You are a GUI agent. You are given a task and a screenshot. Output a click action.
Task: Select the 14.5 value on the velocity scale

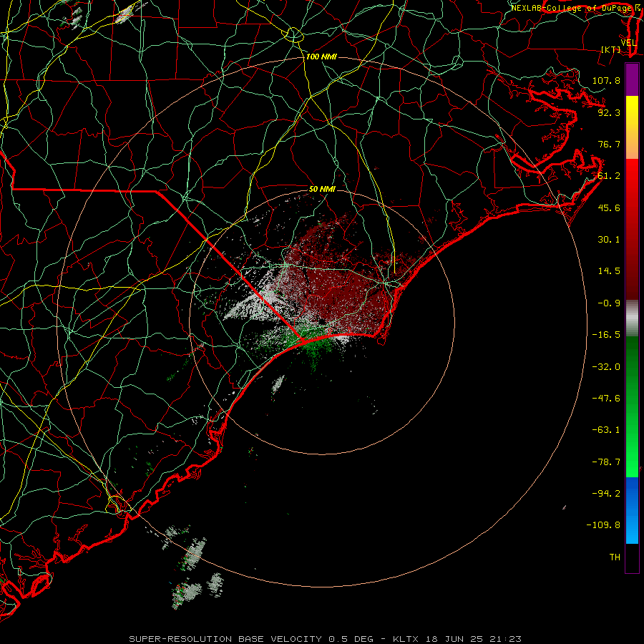pos(609,271)
